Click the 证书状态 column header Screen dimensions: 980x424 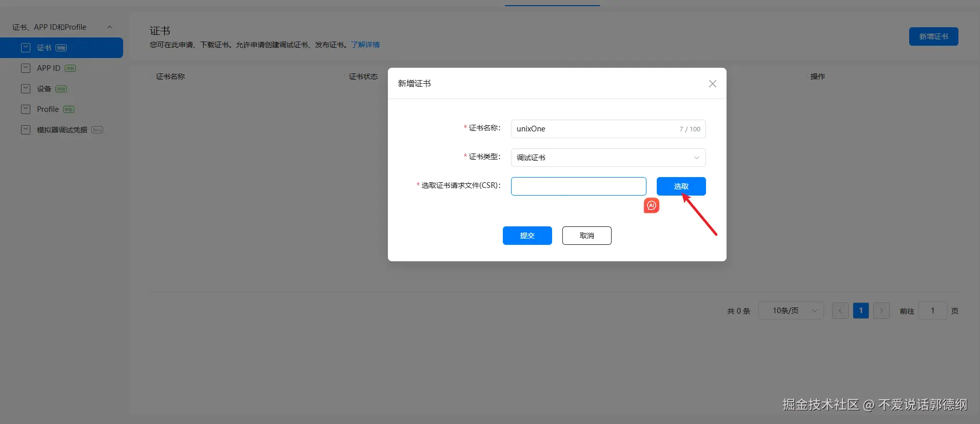[x=363, y=76]
